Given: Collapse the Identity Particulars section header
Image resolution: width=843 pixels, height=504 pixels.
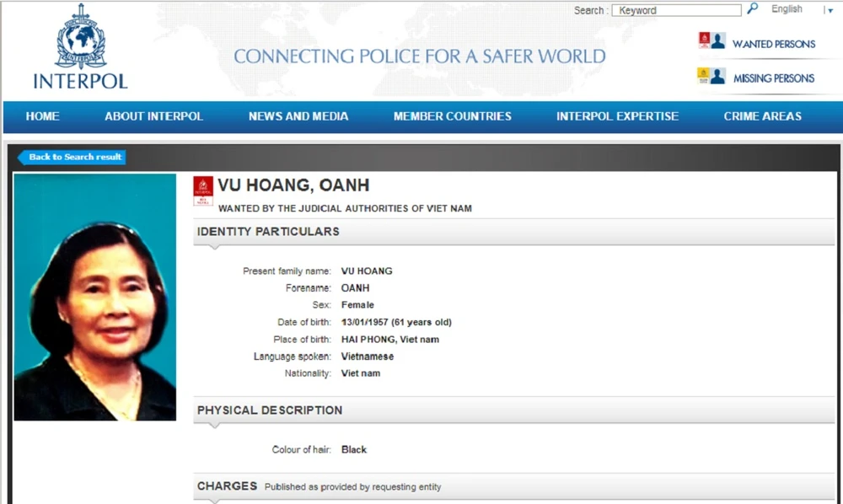Looking at the screenshot, I should click(x=268, y=232).
